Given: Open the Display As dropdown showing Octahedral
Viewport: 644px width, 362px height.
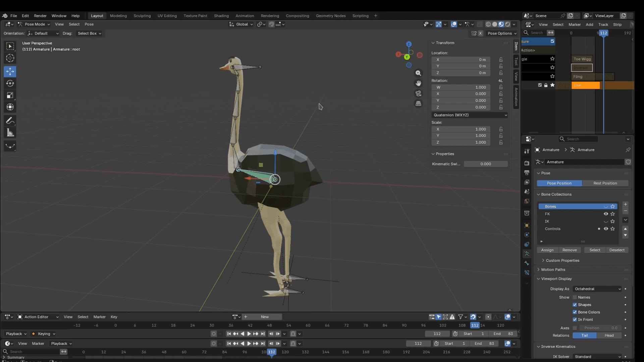Looking at the screenshot, I should pyautogui.click(x=597, y=289).
